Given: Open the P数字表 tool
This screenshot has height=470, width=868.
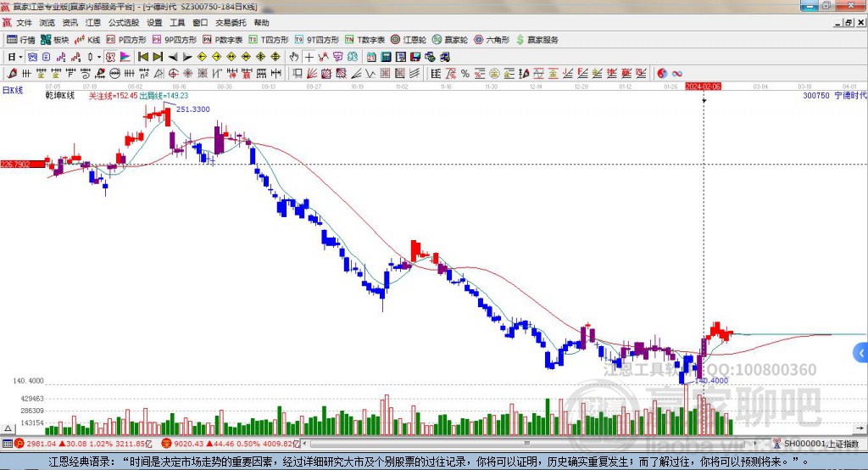Looking at the screenshot, I should (223, 40).
